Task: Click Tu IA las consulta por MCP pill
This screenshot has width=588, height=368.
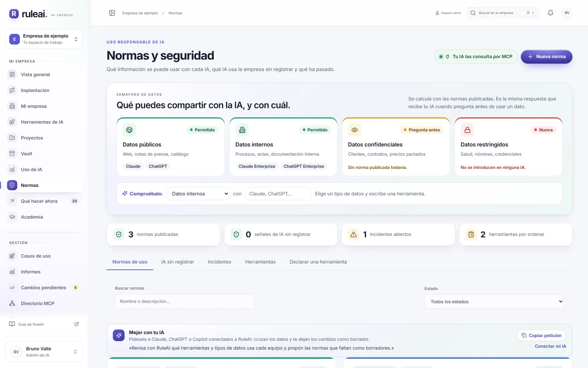Action: point(476,57)
